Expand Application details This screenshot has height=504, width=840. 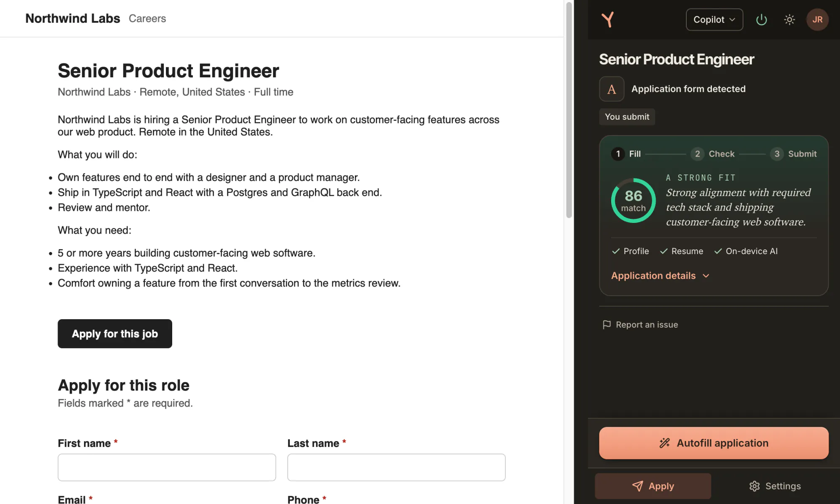click(660, 276)
